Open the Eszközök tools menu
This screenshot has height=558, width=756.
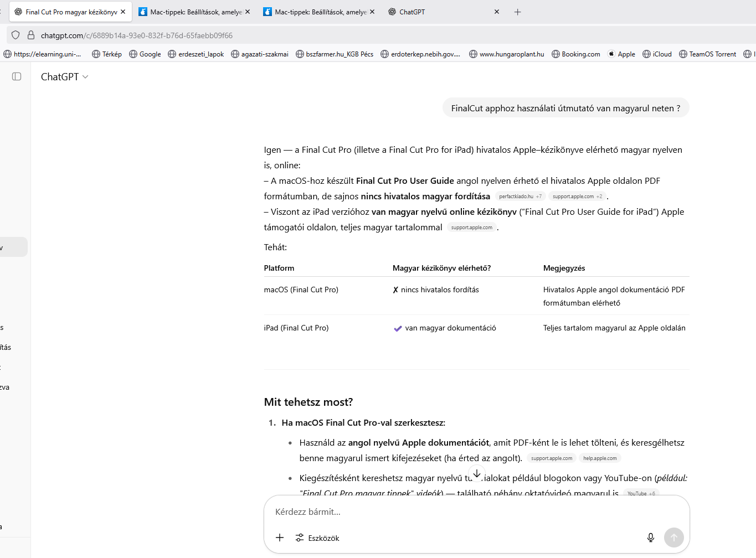pyautogui.click(x=317, y=538)
